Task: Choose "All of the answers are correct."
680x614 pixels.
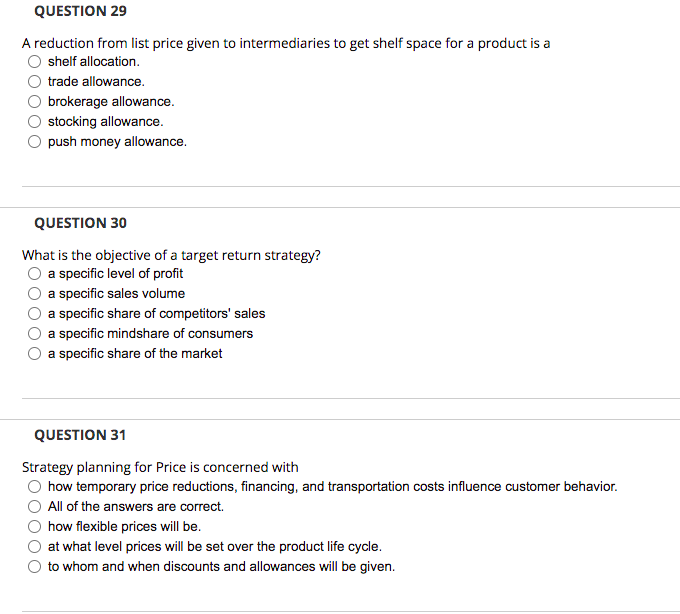Action: pyautogui.click(x=35, y=507)
